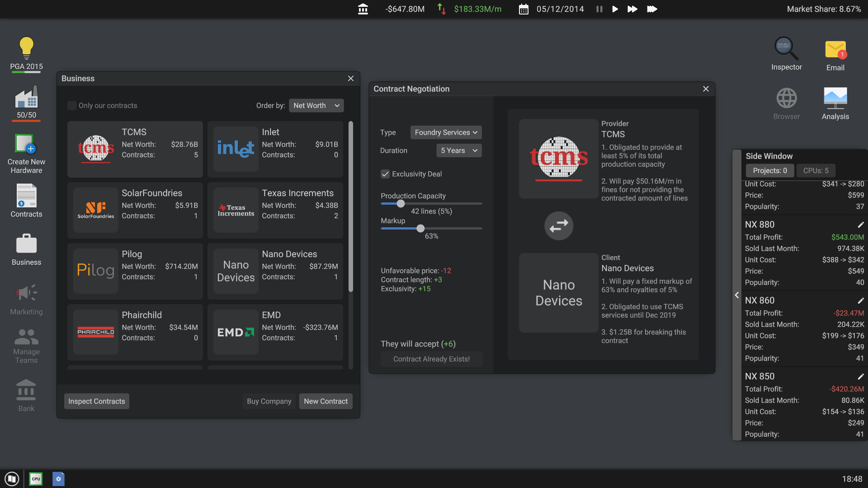868x488 pixels.
Task: Open the Foundry Services type dropdown
Action: pyautogui.click(x=446, y=132)
